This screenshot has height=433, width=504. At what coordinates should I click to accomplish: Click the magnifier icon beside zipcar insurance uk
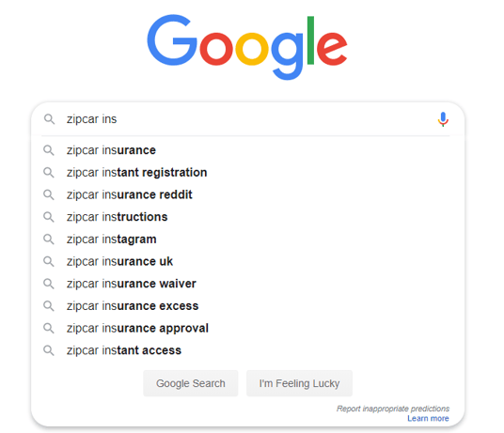(x=49, y=261)
